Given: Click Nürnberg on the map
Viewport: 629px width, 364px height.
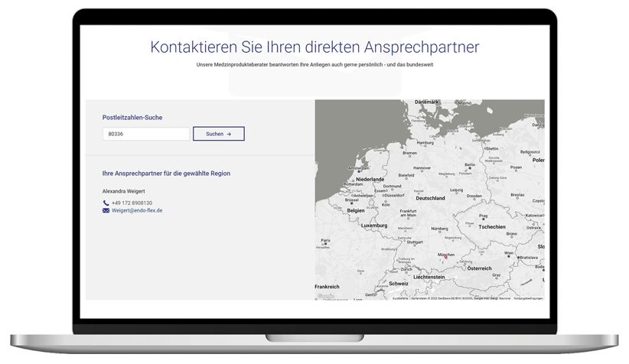Looking at the screenshot, I should point(440,229).
